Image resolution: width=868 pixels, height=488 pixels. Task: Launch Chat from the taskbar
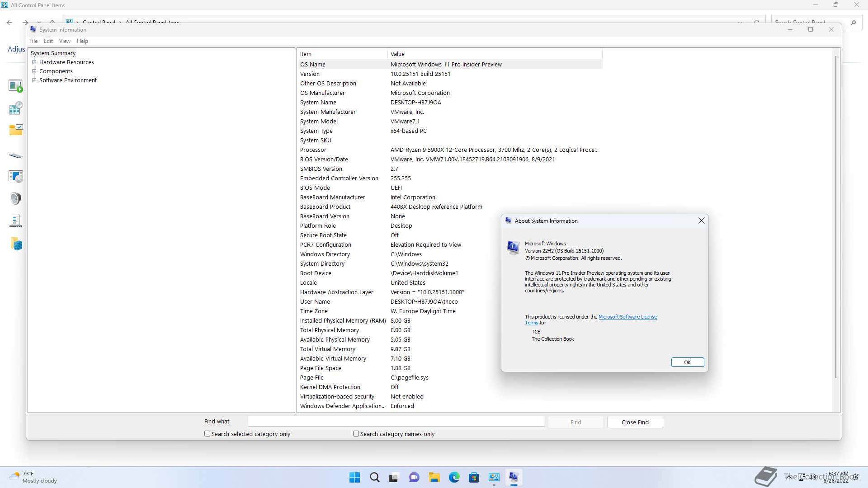[x=414, y=477]
